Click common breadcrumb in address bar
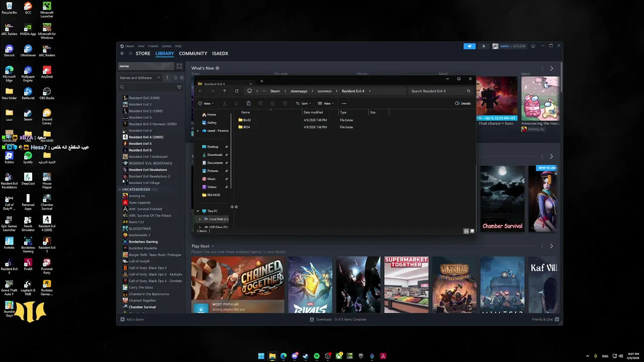 (325, 91)
